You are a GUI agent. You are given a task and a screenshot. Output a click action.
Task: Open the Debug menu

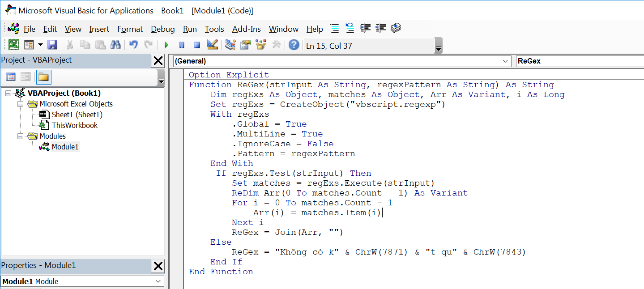coord(162,29)
